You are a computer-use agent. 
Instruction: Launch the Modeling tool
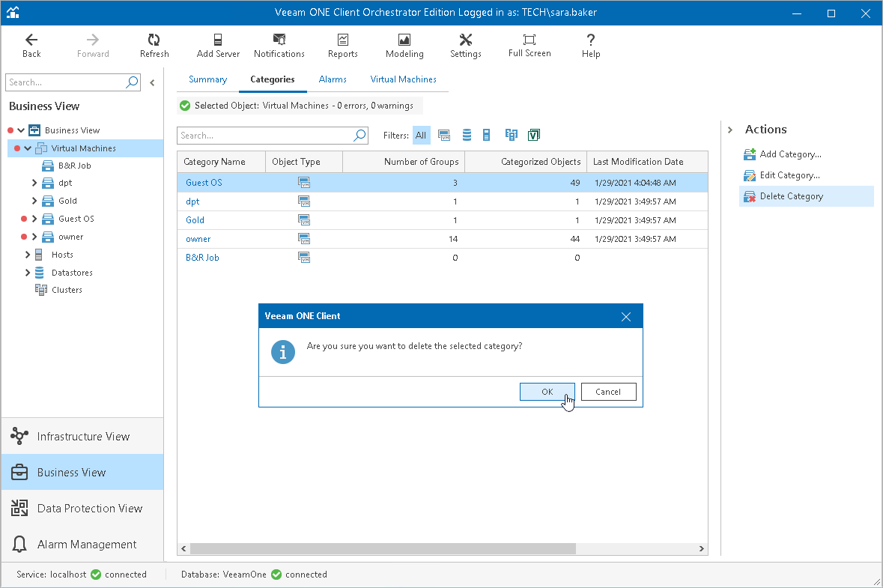pyautogui.click(x=404, y=45)
